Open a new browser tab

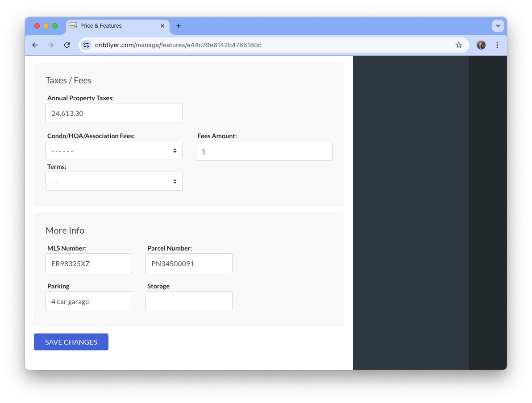[x=179, y=26]
